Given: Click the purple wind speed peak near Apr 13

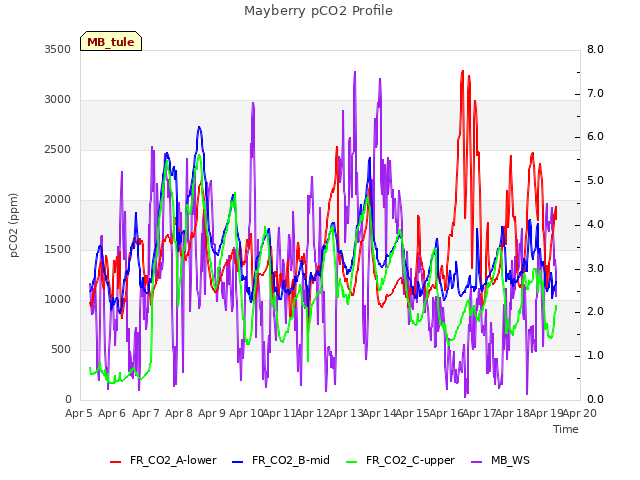Looking at the screenshot, I should click(355, 72).
